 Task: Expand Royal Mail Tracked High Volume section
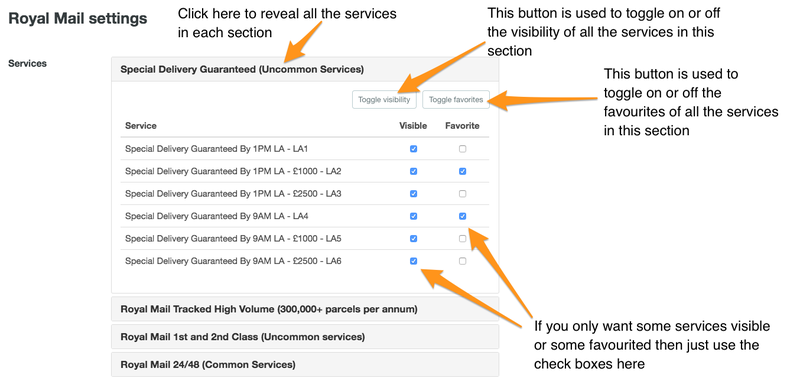pos(305,309)
